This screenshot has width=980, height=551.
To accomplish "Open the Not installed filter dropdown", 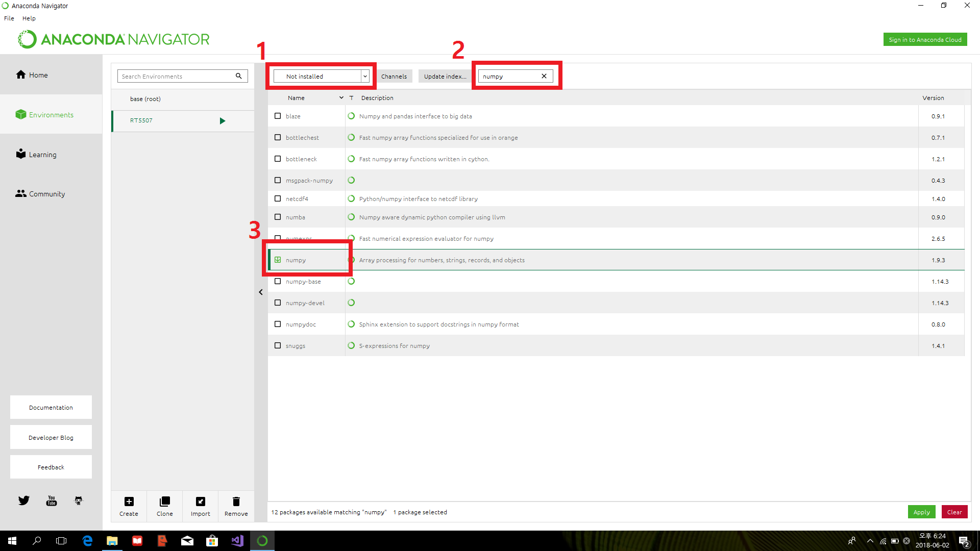I will pos(321,76).
